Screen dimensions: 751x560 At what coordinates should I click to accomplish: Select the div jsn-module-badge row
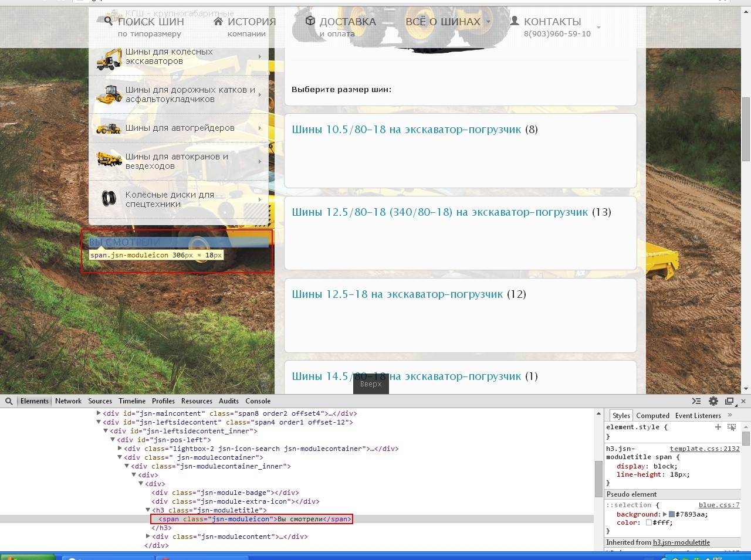coord(225,493)
